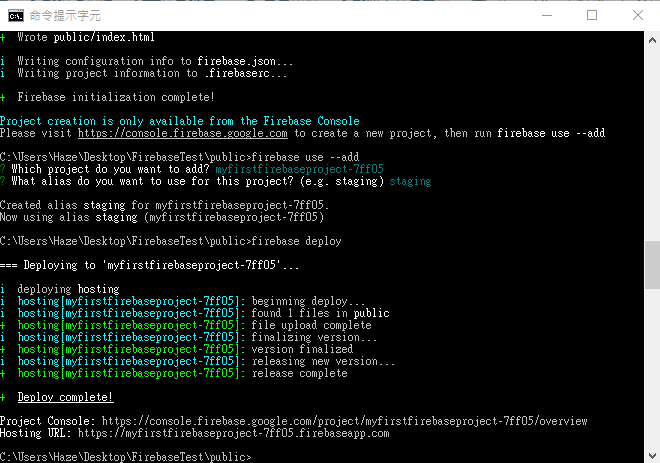Click 'file upload complete' text
This screenshot has width=660, height=463.
tap(311, 325)
